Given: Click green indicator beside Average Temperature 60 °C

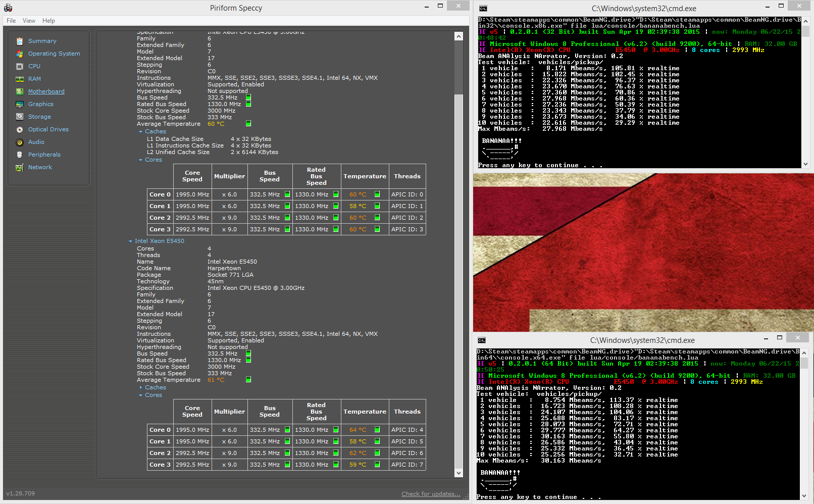Looking at the screenshot, I should tap(248, 124).
